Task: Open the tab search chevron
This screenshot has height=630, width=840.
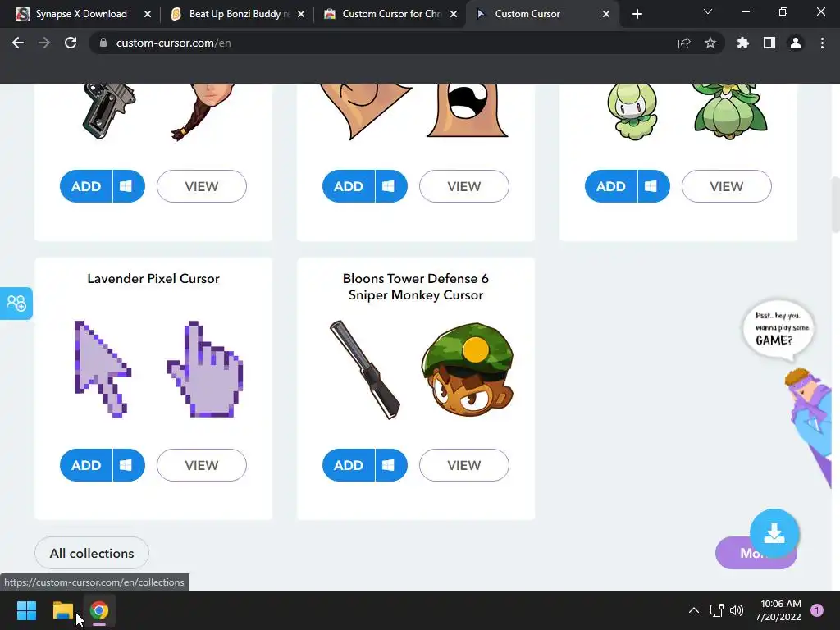Action: [708, 11]
